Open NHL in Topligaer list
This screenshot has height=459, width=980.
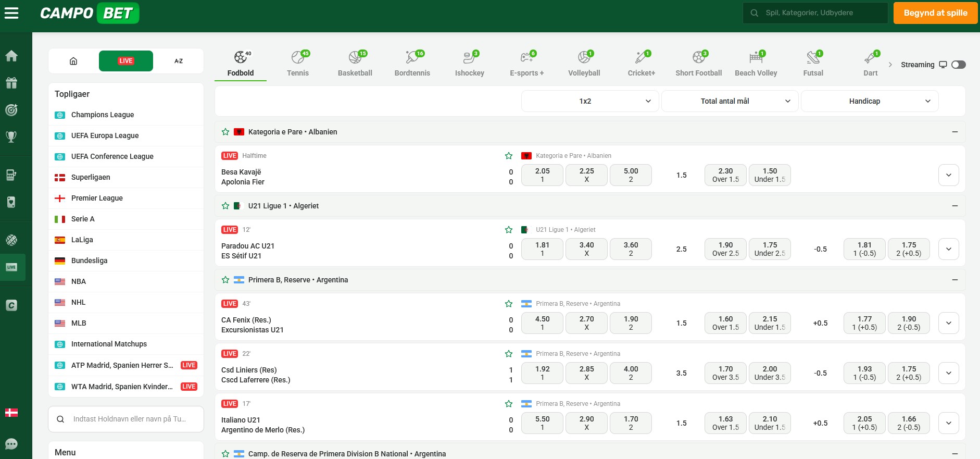[126, 302]
